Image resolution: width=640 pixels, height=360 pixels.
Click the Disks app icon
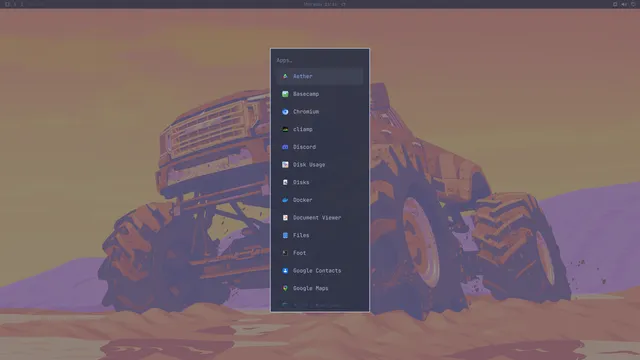285,182
